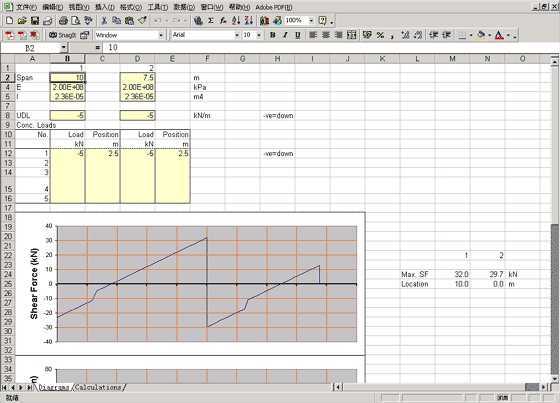Open the 文件(F) File menu
This screenshot has height=403, width=560.
click(x=26, y=7)
